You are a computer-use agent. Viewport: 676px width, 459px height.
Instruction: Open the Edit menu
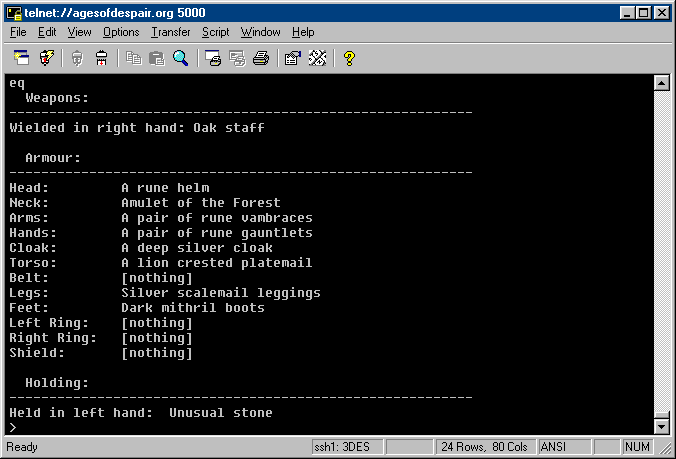(47, 32)
